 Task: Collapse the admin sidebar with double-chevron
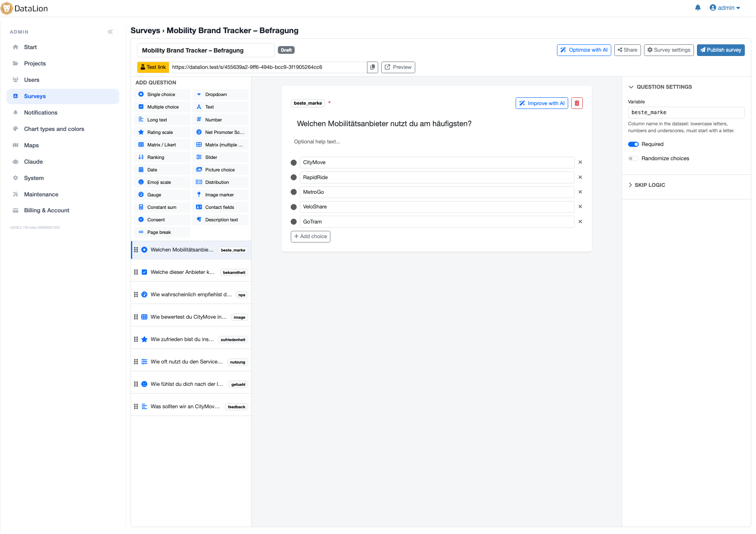coord(110,32)
